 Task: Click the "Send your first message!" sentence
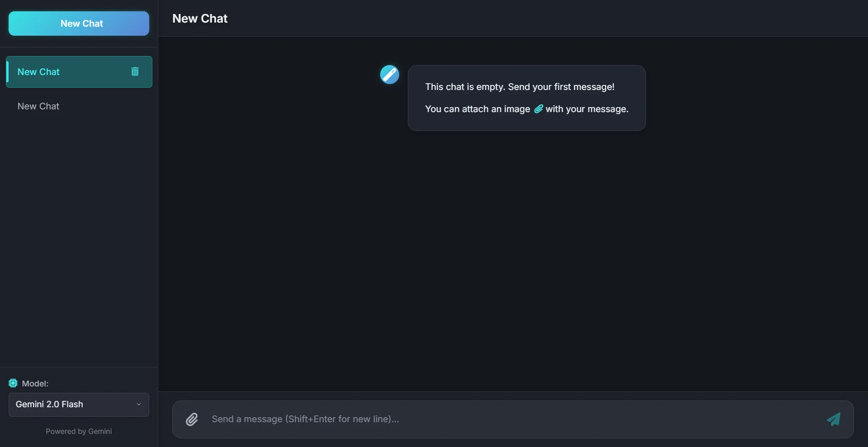(561, 87)
